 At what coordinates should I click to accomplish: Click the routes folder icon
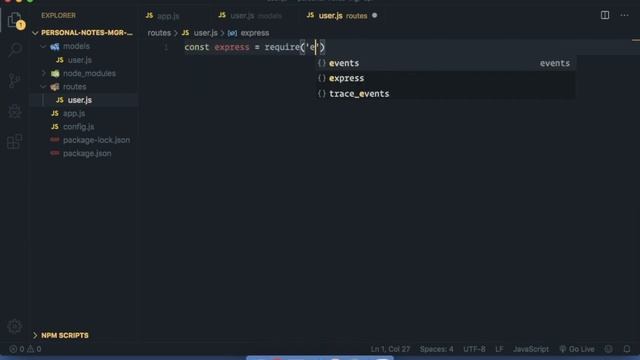click(55, 87)
